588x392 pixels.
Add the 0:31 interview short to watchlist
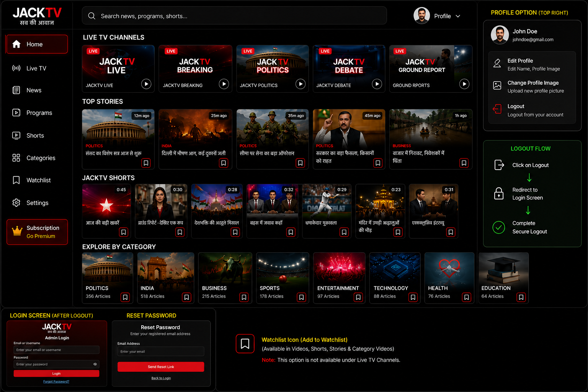451,232
